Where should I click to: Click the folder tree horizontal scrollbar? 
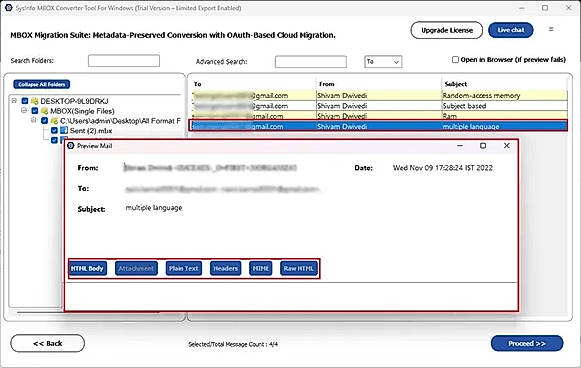(89, 313)
